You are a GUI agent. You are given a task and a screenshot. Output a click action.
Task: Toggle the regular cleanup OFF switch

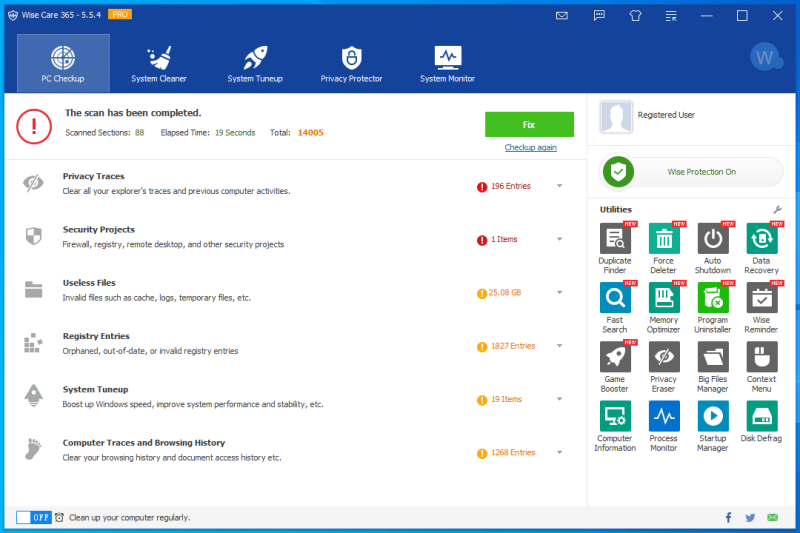click(34, 517)
